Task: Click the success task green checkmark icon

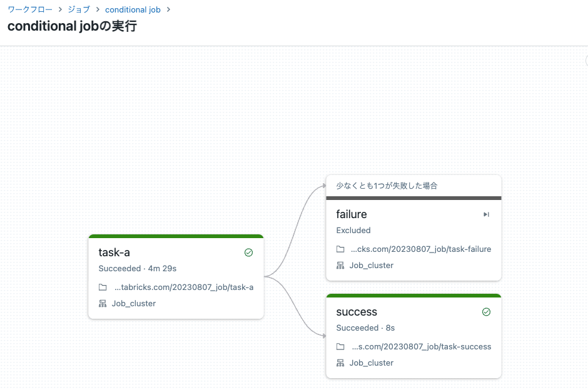Action: [x=486, y=312]
